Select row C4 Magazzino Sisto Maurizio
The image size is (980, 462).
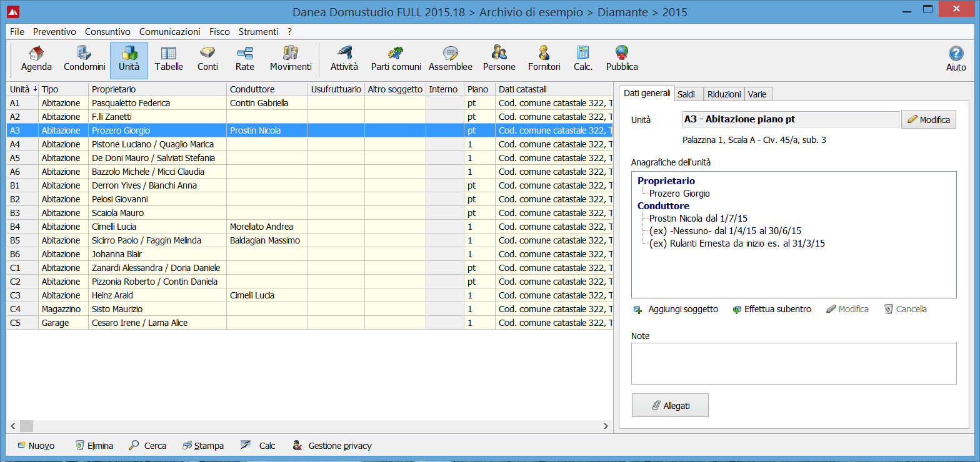point(309,309)
